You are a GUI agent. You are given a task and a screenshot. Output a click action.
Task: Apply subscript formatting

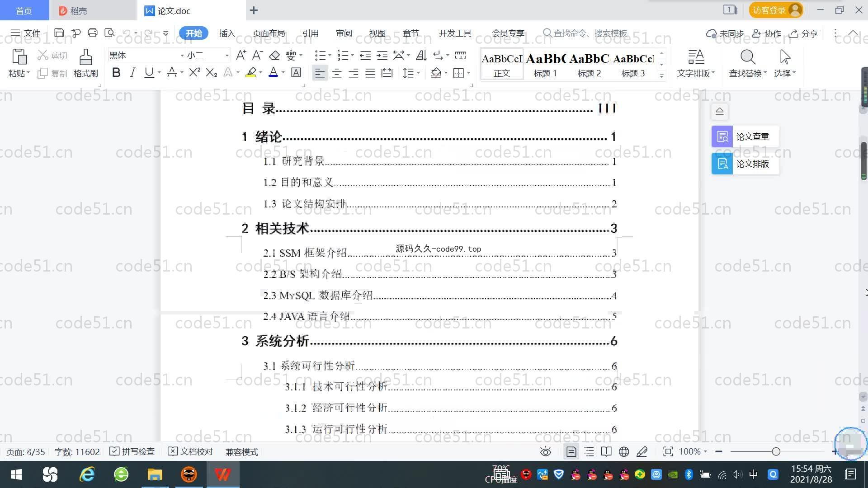tap(212, 72)
